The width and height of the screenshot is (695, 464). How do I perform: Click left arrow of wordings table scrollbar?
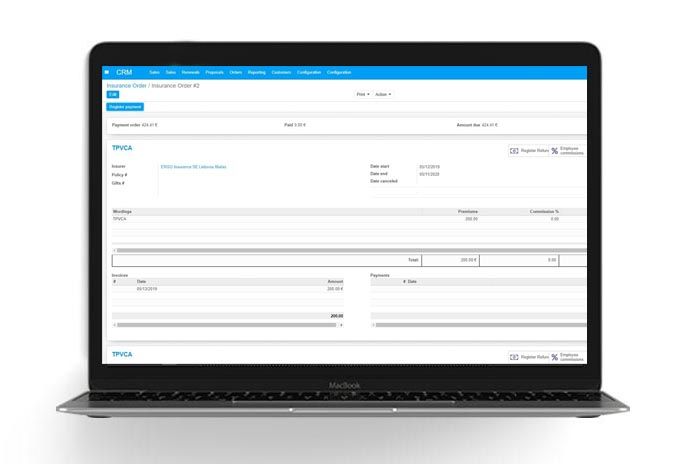(x=113, y=250)
